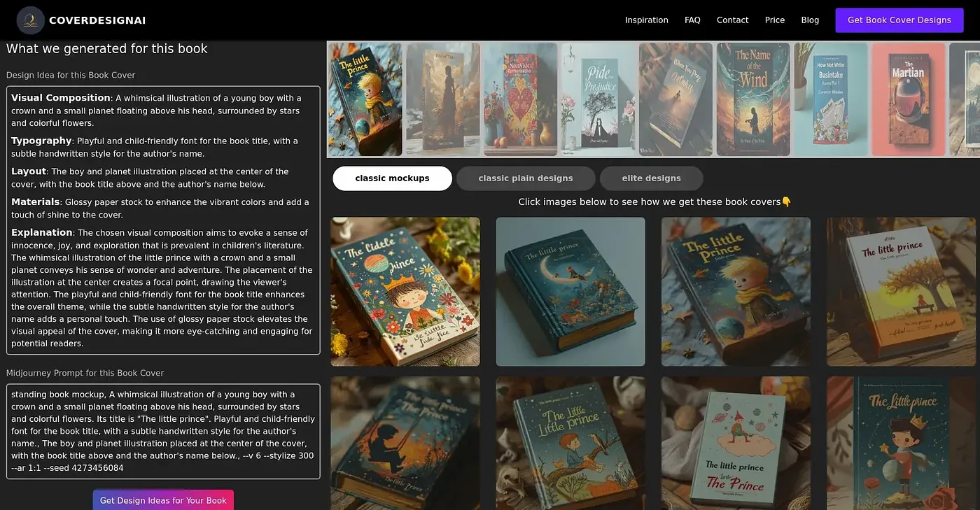Choose The Martian cover thumbnail
The width and height of the screenshot is (980, 510).
coord(909,99)
